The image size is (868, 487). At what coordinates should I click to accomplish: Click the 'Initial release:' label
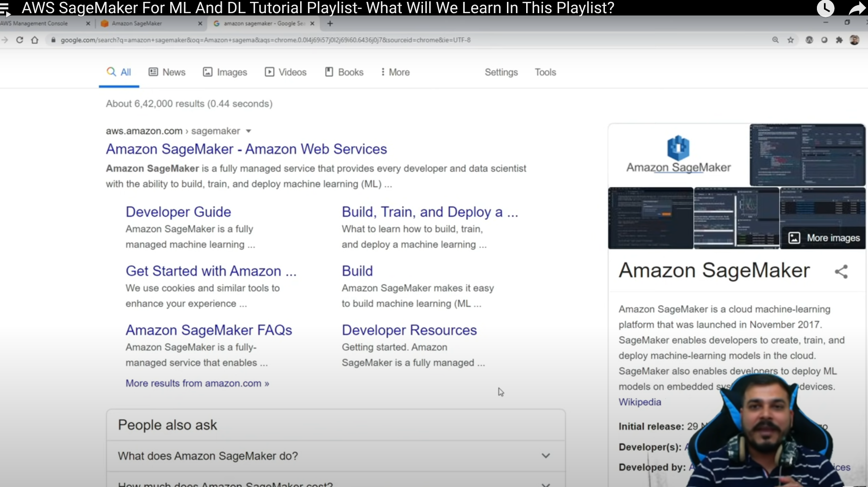point(651,426)
